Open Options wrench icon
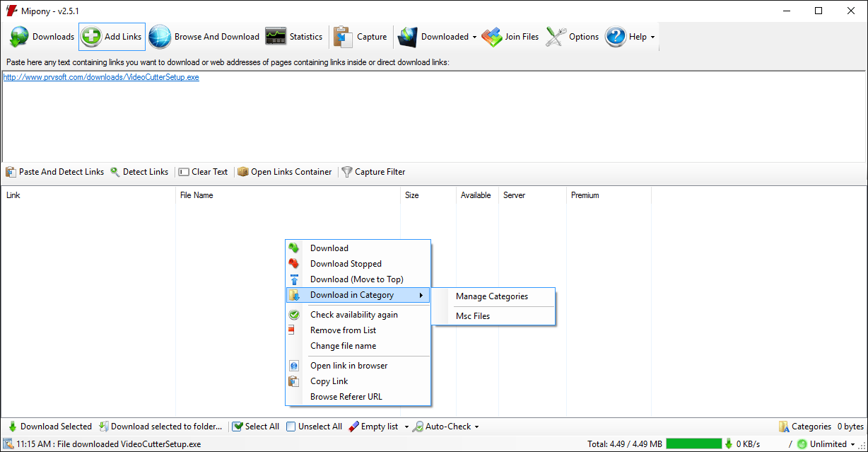The image size is (868, 452). click(556, 37)
